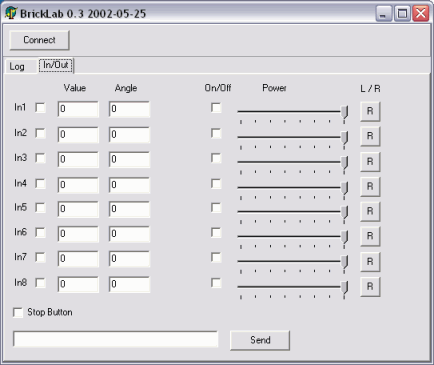Maximize the BrickLab window
The width and height of the screenshot is (434, 365).
point(402,14)
